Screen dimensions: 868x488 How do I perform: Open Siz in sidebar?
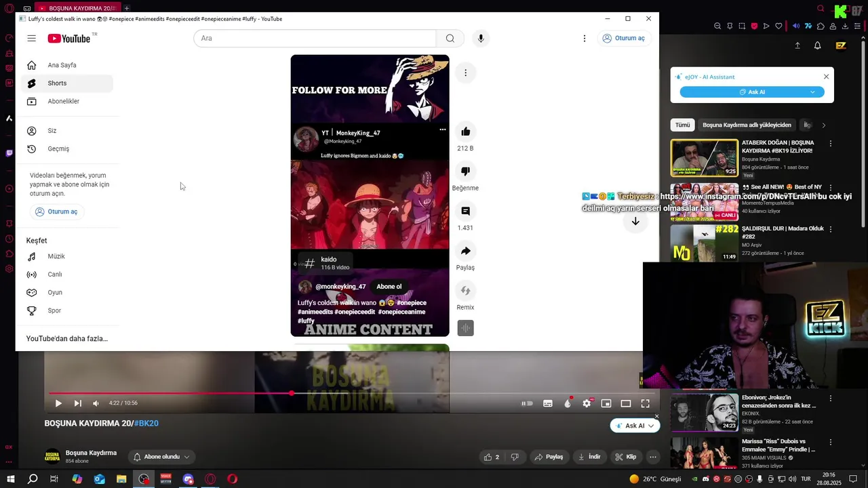tap(67, 131)
